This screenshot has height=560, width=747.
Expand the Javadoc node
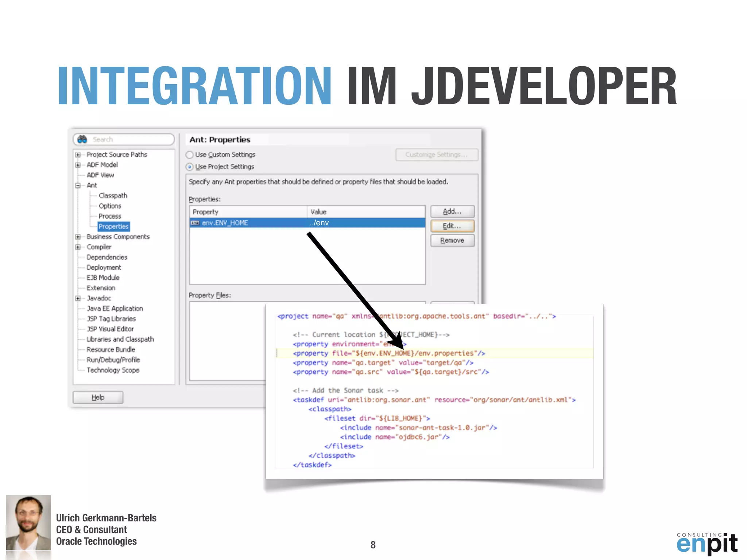pyautogui.click(x=78, y=298)
